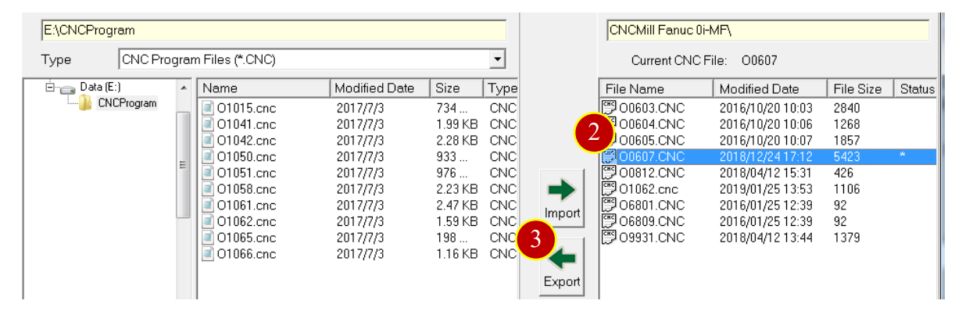Open the Type file filter dropdown
The image size is (980, 322).
click(497, 59)
